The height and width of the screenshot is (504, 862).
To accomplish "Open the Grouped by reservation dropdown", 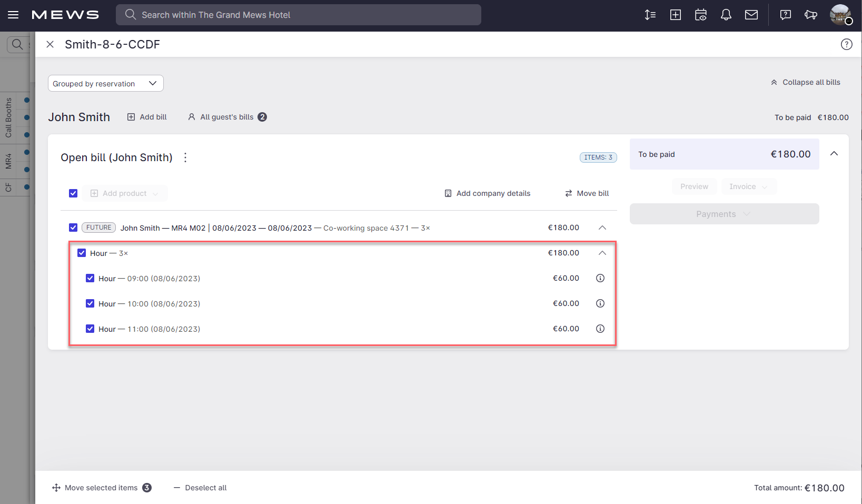I will (105, 83).
